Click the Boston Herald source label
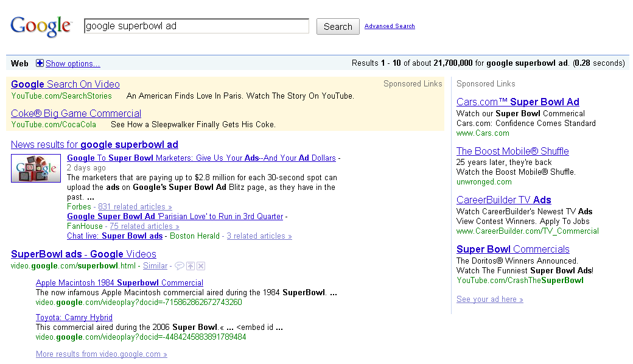The height and width of the screenshot is (364, 633). 195,236
